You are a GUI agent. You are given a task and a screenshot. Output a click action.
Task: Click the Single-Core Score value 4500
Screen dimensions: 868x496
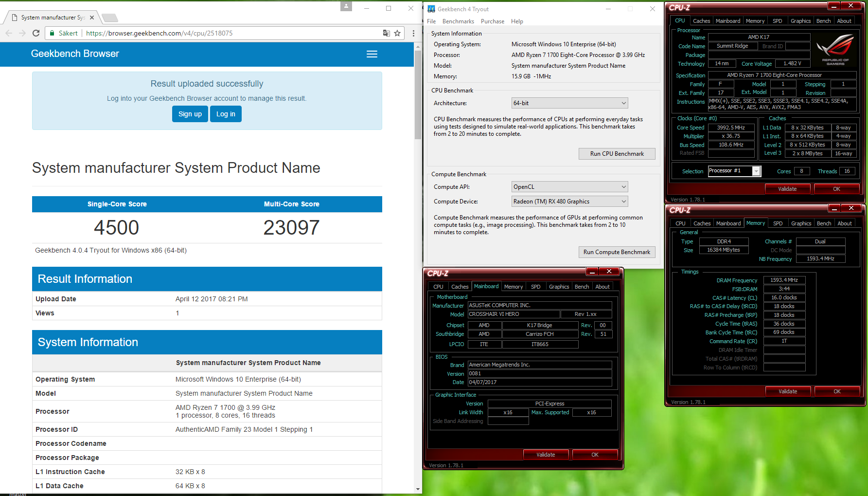117,227
